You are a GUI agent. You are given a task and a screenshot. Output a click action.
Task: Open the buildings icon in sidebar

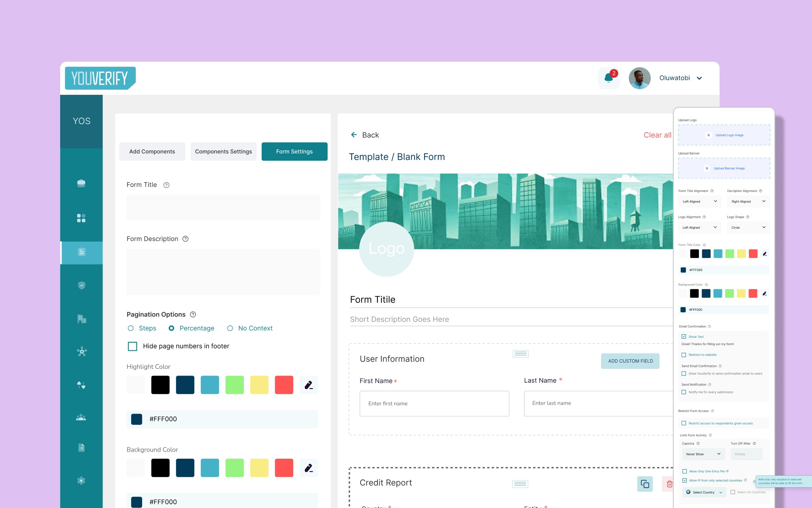point(81,319)
